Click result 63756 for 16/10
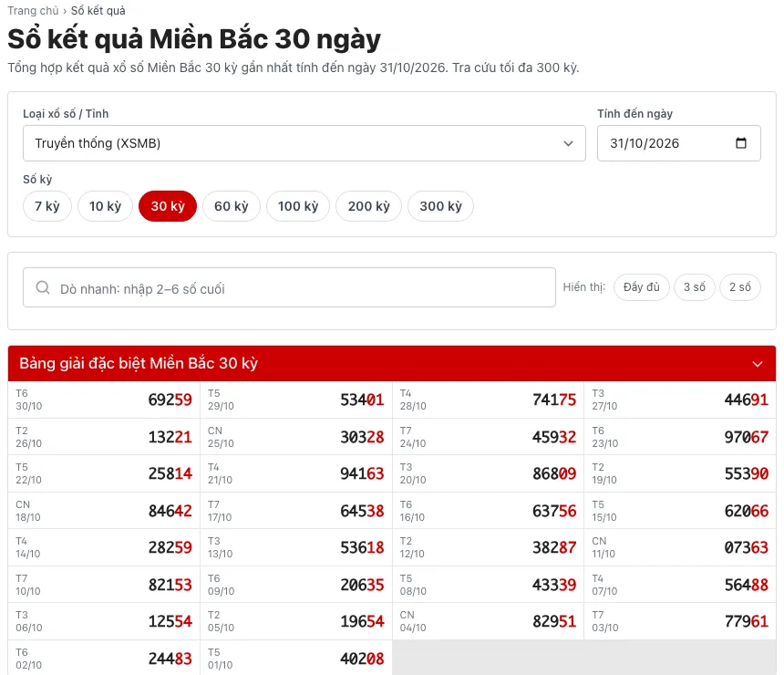The width and height of the screenshot is (784, 675). click(554, 511)
